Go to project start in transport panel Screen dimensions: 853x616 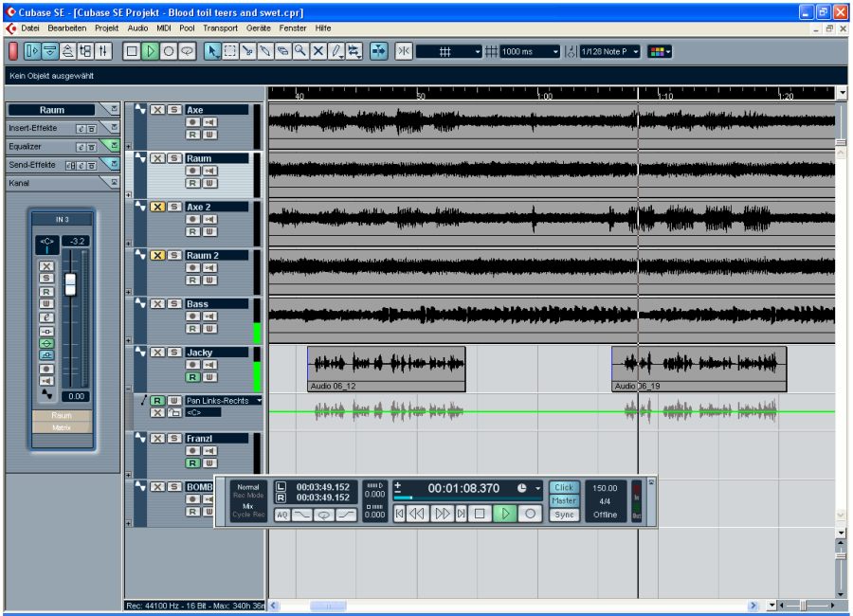tap(399, 514)
